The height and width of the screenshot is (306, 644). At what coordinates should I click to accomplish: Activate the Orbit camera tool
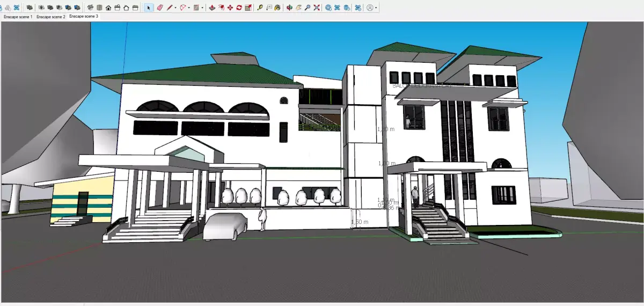coord(289,8)
